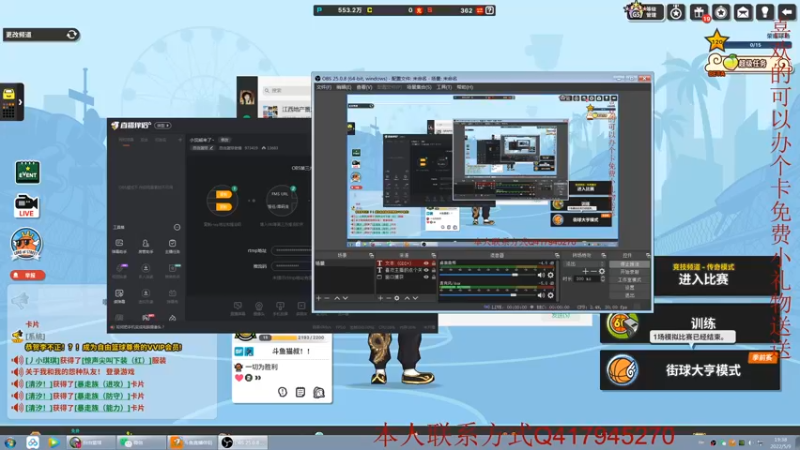
Task: Open the mail envelope icon
Action: 743,12
